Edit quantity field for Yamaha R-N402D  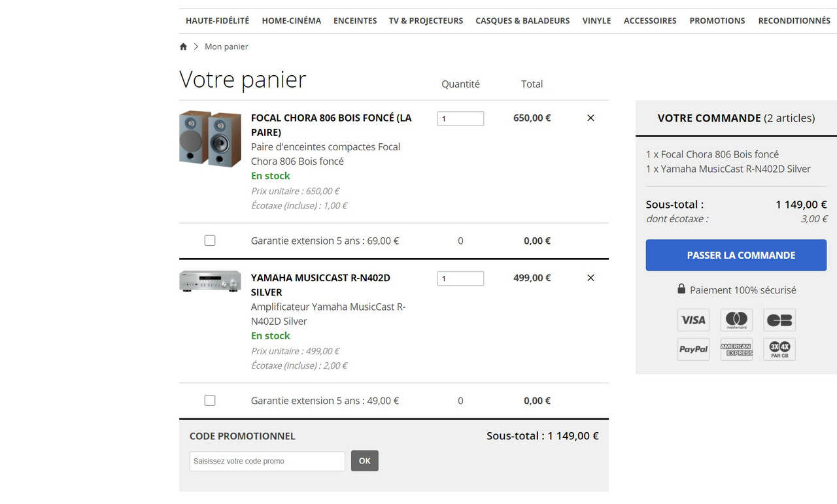tap(460, 278)
